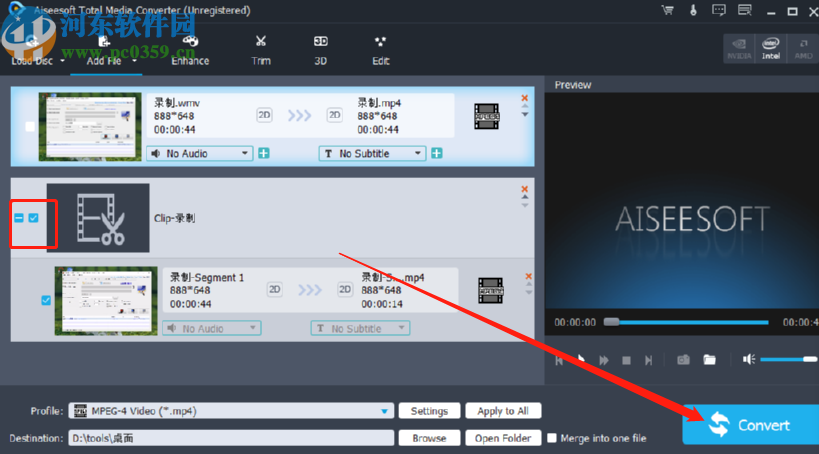
Task: Toggle NVIDIA acceleration icon
Action: 739,49
